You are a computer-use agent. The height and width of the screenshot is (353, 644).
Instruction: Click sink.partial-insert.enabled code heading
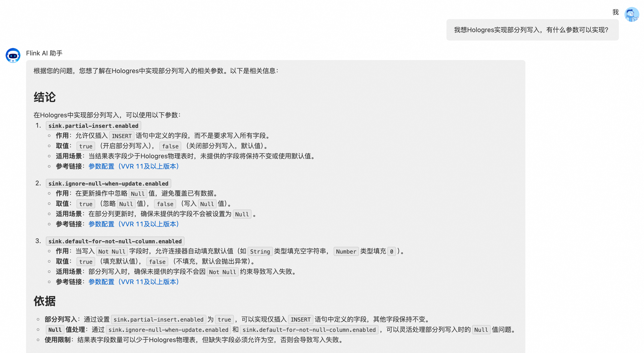pyautogui.click(x=93, y=126)
